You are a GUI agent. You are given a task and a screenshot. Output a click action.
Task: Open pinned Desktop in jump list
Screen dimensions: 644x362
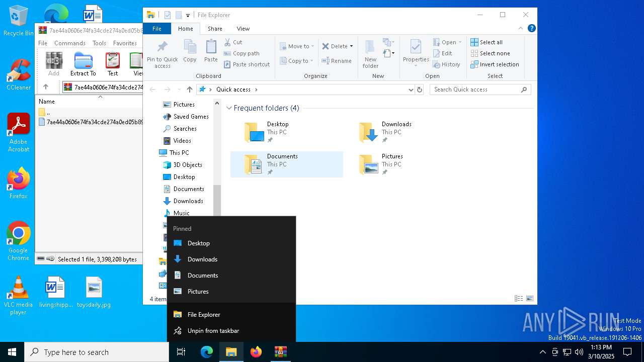231,243
